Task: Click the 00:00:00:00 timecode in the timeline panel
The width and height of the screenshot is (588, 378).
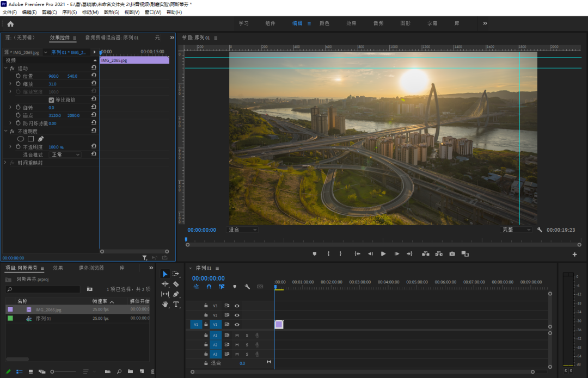Action: point(208,278)
